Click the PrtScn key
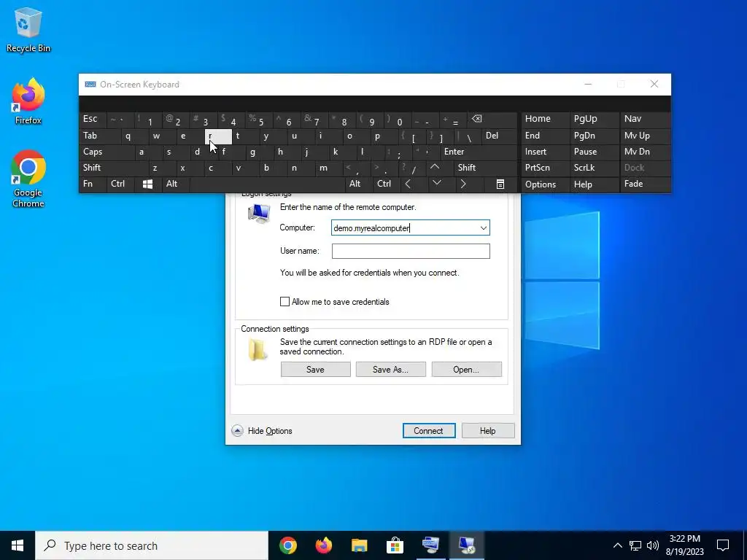This screenshot has width=747, height=560. pos(544,168)
